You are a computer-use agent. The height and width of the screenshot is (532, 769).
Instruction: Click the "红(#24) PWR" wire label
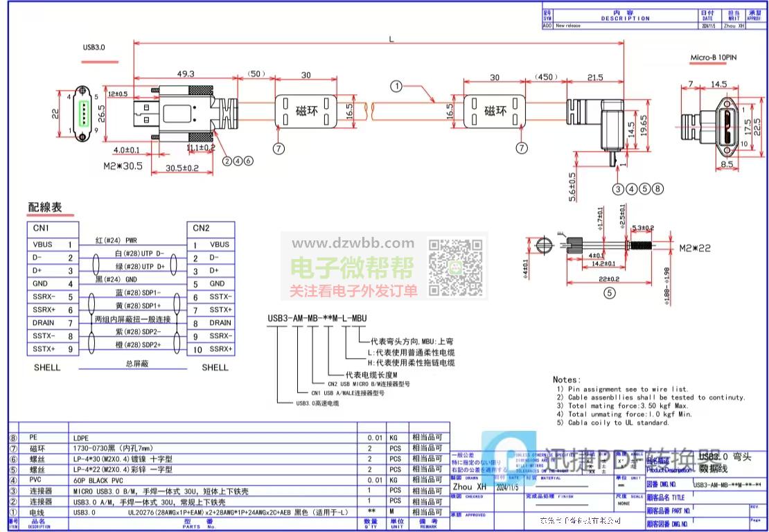[x=116, y=241]
